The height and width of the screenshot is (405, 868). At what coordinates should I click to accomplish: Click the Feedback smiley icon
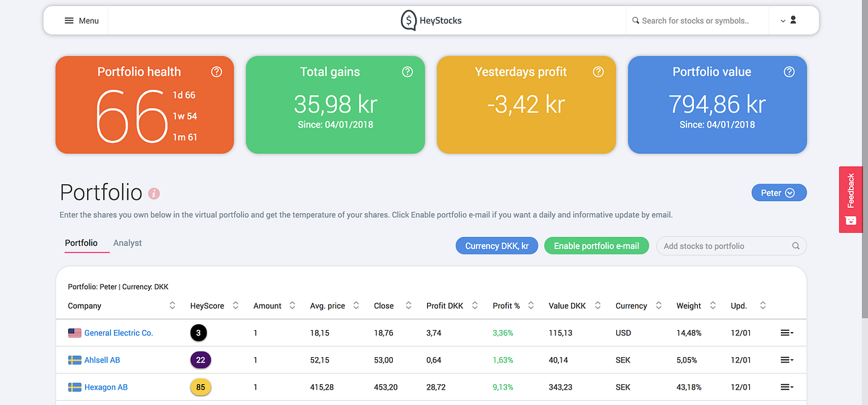point(850,220)
